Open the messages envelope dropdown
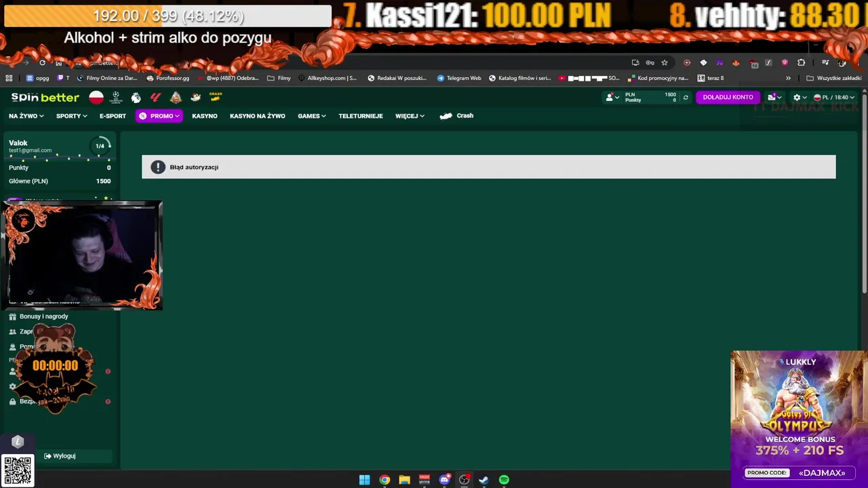This screenshot has height=488, width=868. [774, 98]
